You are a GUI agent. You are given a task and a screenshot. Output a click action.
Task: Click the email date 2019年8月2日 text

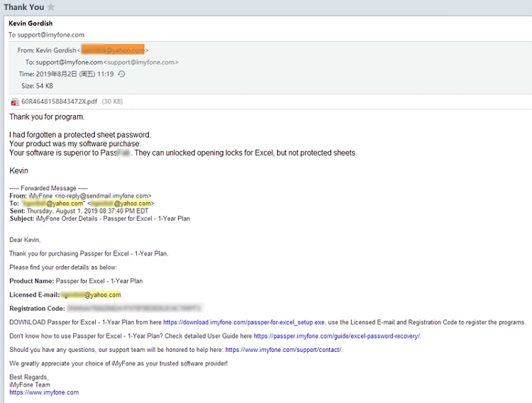point(65,74)
